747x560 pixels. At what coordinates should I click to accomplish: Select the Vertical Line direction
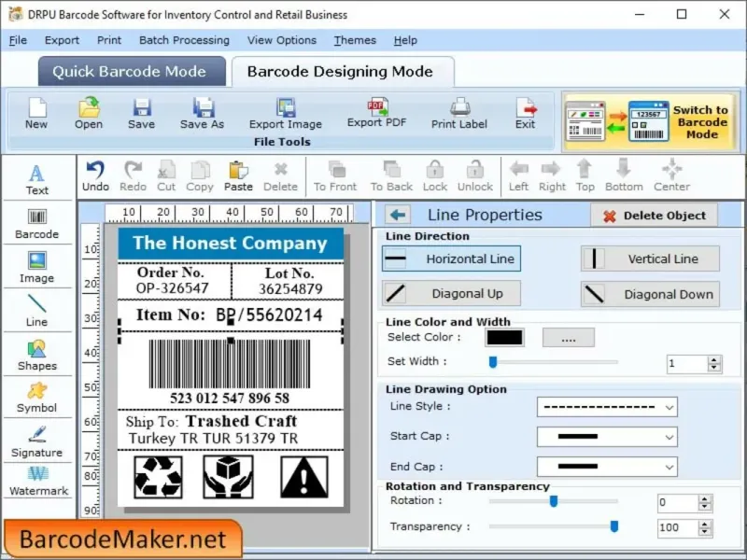[650, 259]
